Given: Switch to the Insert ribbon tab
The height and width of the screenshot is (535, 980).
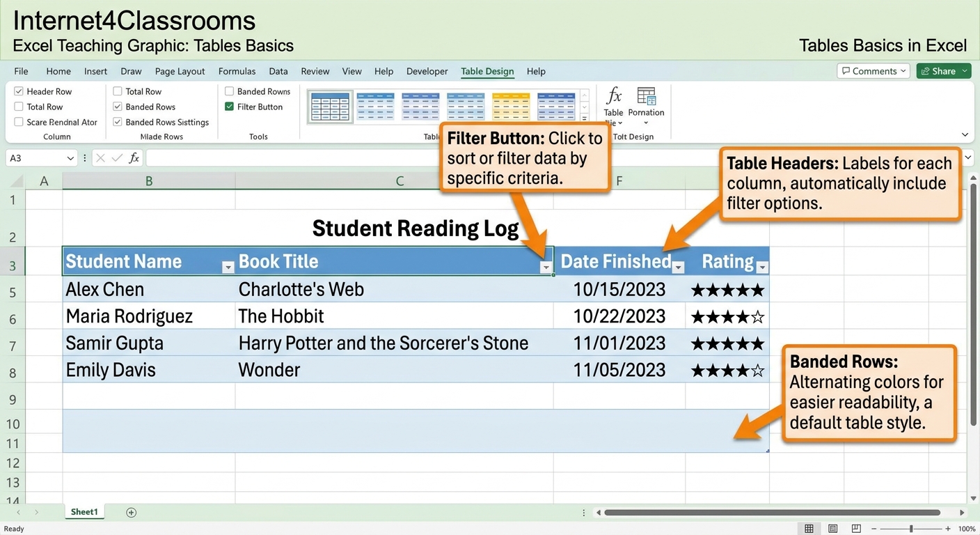Looking at the screenshot, I should [x=95, y=71].
